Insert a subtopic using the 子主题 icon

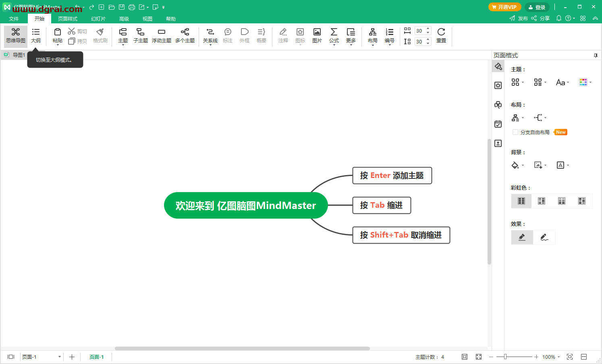click(x=140, y=35)
